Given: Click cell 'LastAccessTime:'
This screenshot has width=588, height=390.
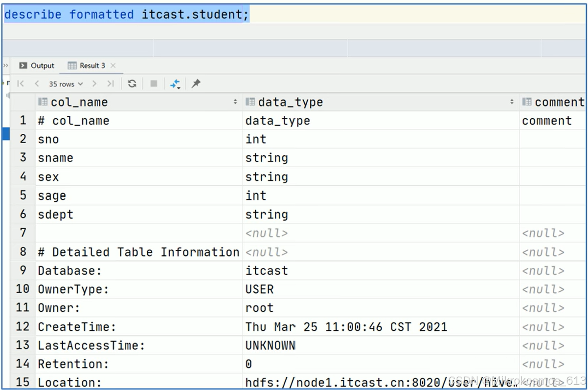Looking at the screenshot, I should coord(139,345).
